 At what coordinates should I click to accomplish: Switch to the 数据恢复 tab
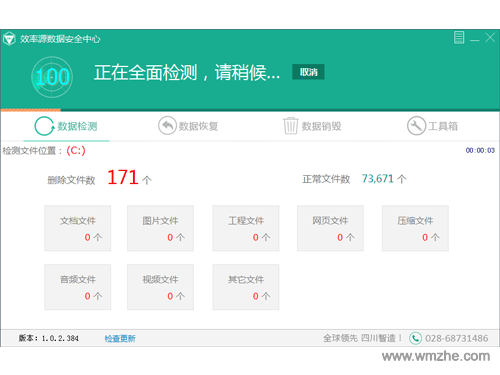click(188, 126)
